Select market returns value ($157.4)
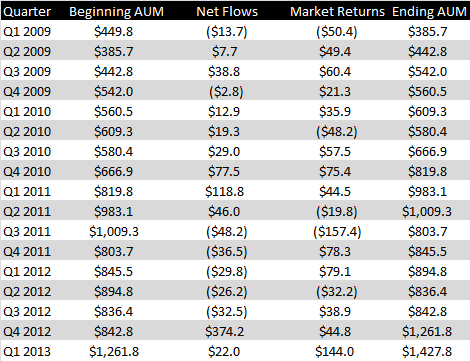 click(337, 232)
